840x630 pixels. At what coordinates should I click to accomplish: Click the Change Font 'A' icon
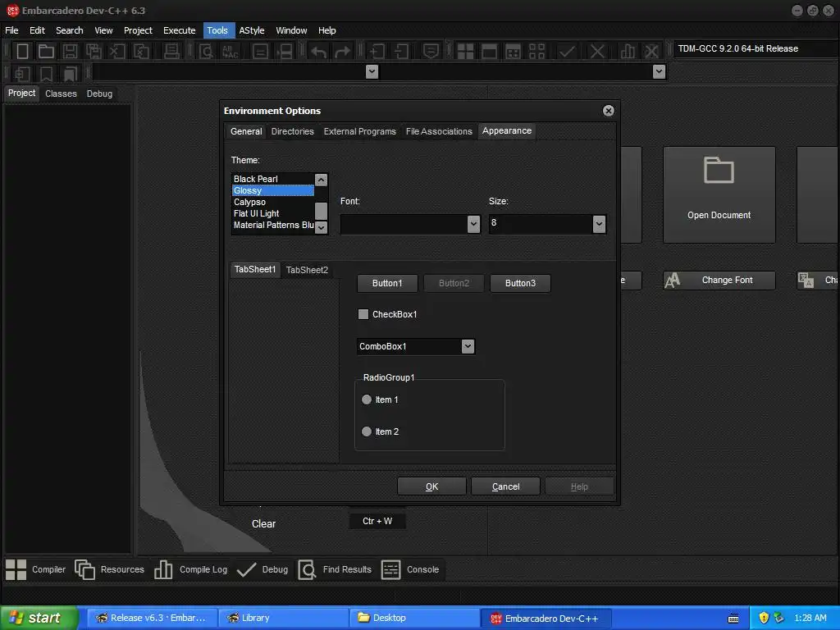[x=673, y=281]
